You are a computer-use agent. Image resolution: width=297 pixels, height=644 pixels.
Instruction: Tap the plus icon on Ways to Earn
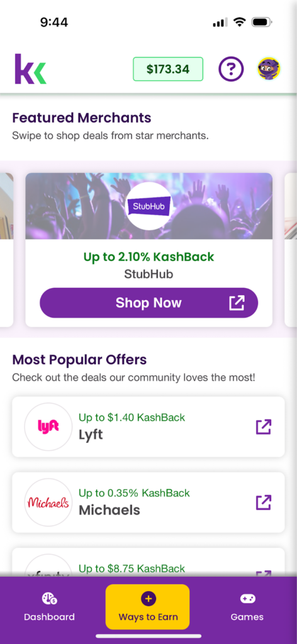(x=148, y=599)
